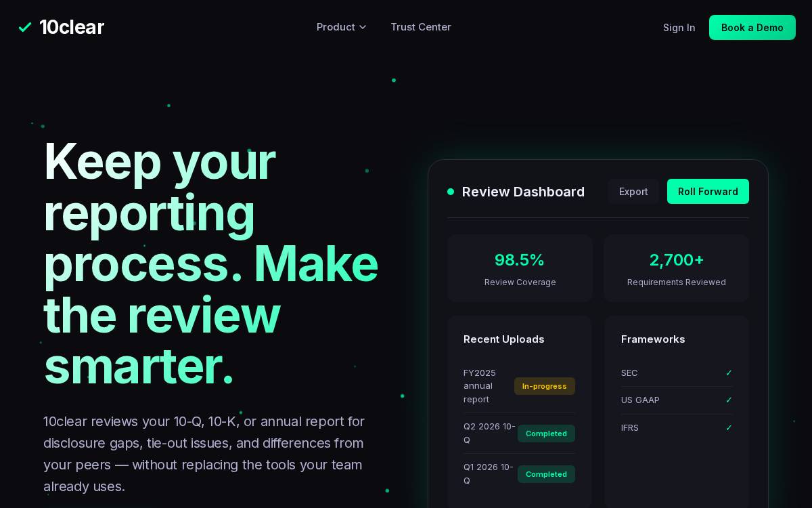Click the checkmark next to US GAAP
The width and height of the screenshot is (812, 508).
729,400
